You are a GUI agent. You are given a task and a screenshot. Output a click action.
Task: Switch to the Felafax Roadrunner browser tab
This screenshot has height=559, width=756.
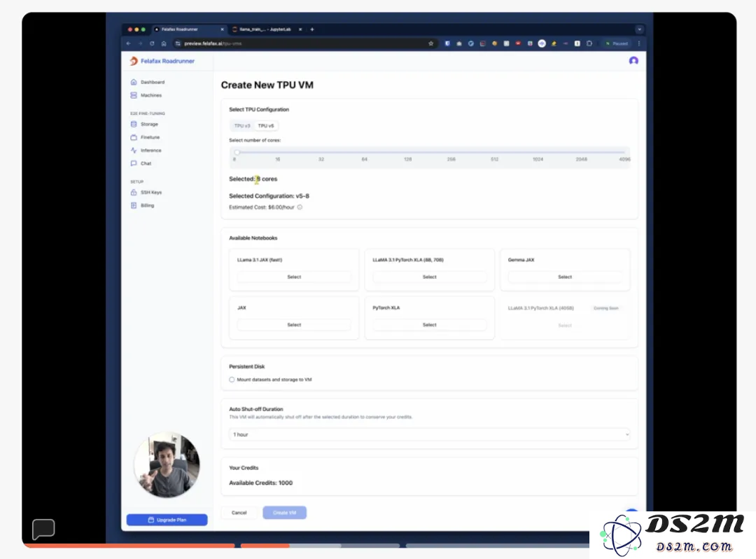(x=190, y=29)
